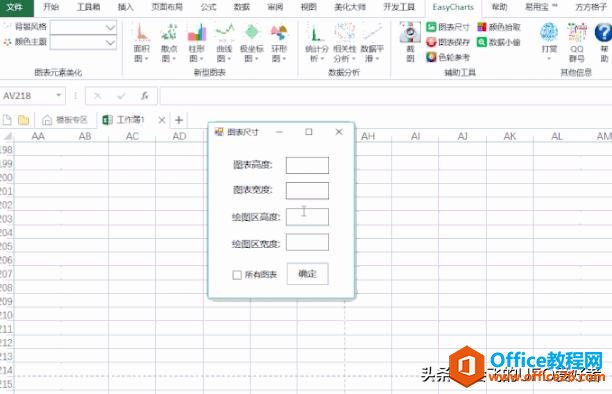Viewport: 612px width, 394px height.
Task: Minimize the 图表尺寸 dialog window
Action: click(x=279, y=132)
